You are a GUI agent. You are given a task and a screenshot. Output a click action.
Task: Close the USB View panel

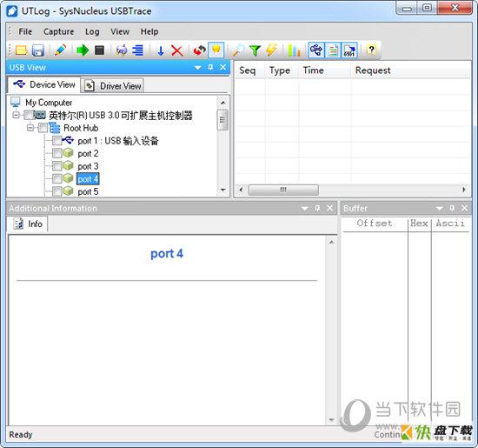[222, 68]
